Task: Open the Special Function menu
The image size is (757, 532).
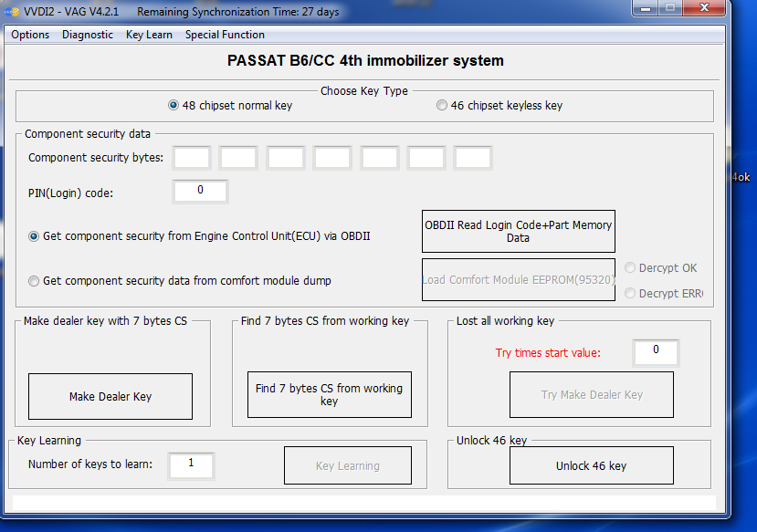Action: coord(225,34)
